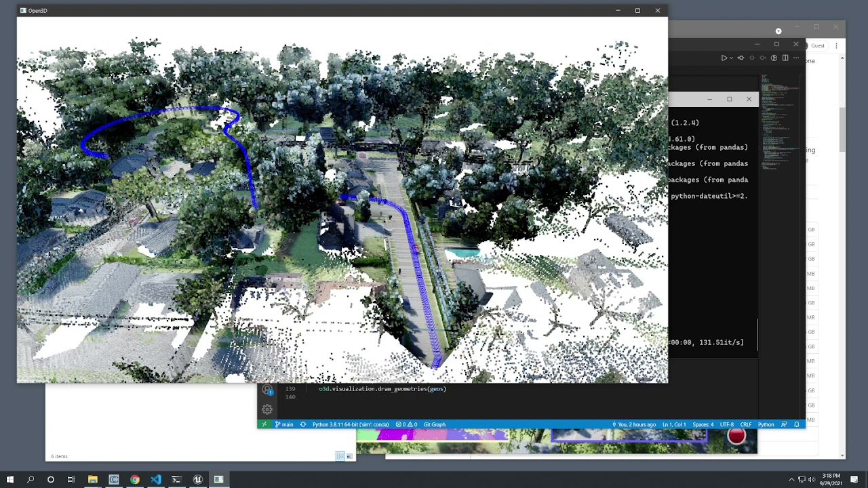This screenshot has height=488, width=868.
Task: Show hidden system tray icons chevron
Action: tap(791, 480)
